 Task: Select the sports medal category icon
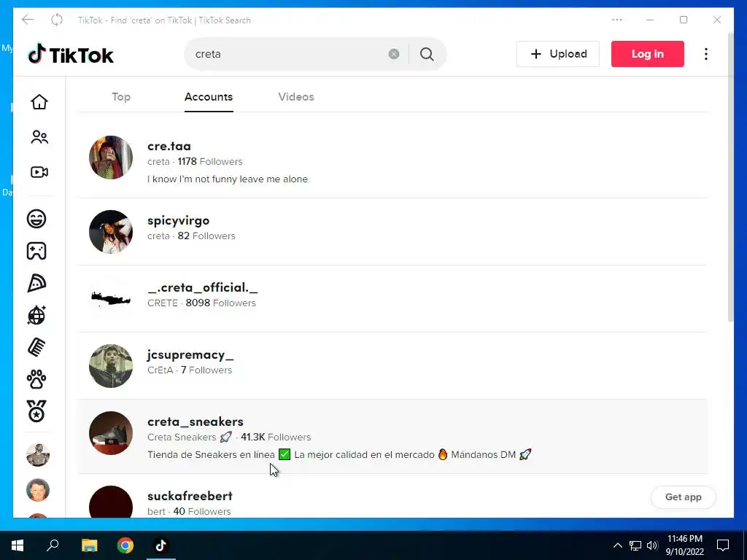(36, 411)
